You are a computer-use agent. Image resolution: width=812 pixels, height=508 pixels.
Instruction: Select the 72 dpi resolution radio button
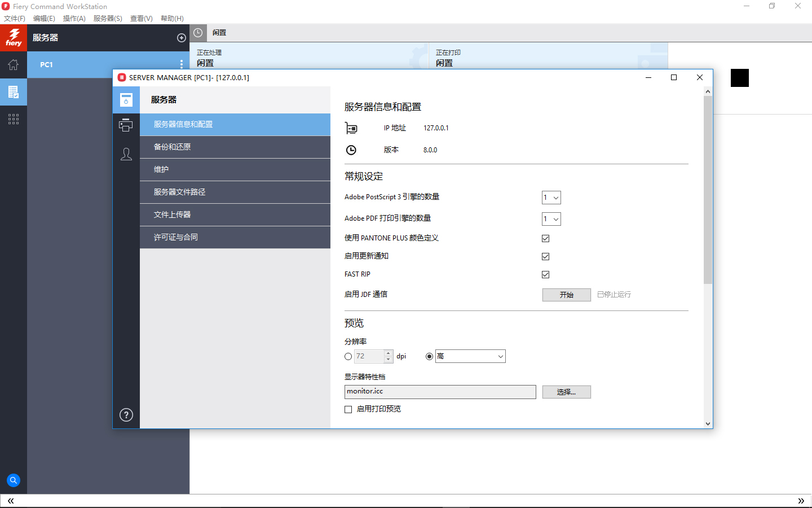(x=348, y=356)
